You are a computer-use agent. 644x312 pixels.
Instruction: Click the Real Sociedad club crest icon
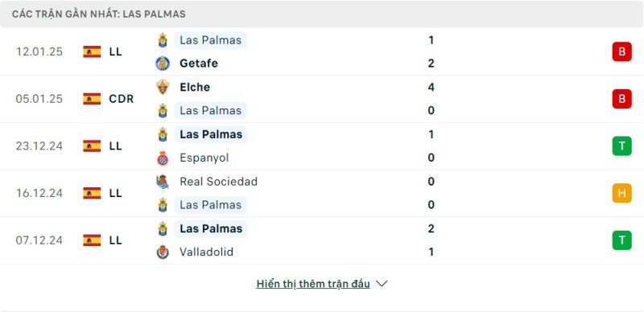point(163,182)
